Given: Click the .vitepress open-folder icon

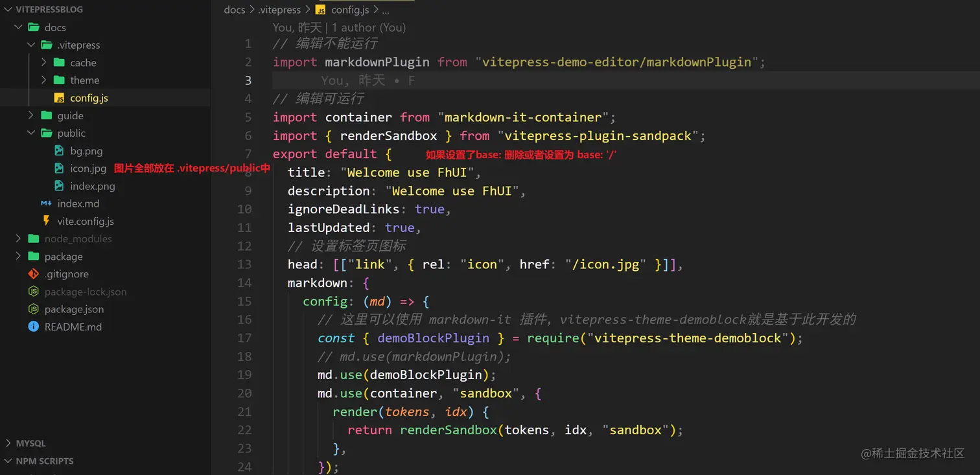Looking at the screenshot, I should [x=47, y=45].
